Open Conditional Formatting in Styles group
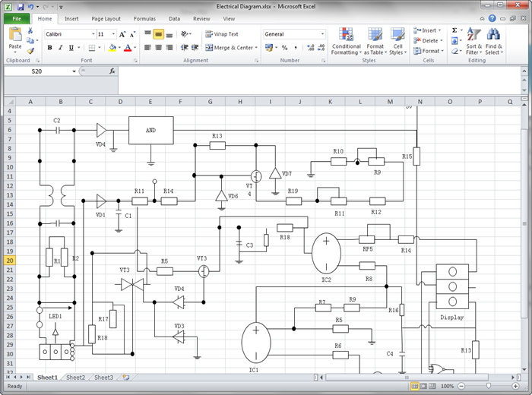Viewport: 532px width, 395px height. 346,41
